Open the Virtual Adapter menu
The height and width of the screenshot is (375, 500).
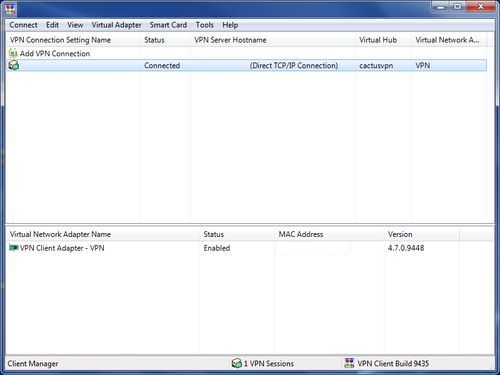click(x=116, y=25)
